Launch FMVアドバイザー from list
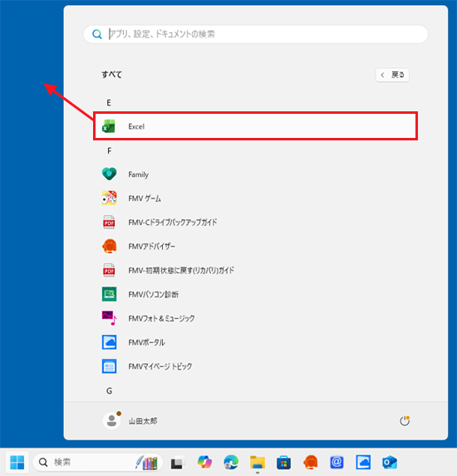The image size is (457, 476). [x=255, y=246]
